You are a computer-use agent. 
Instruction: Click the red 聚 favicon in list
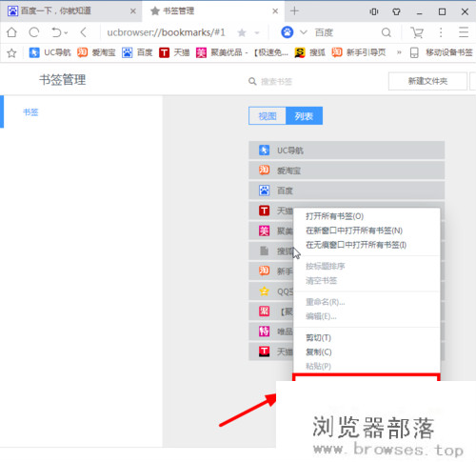(264, 311)
